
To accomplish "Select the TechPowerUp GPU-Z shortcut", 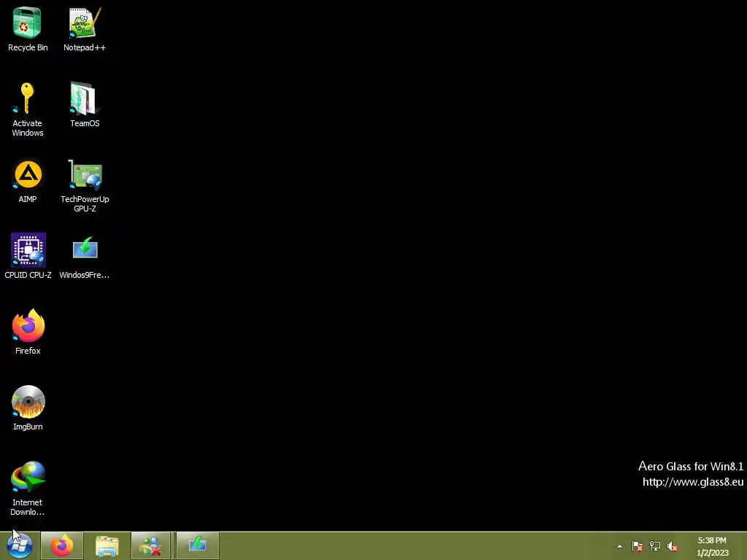I will click(x=85, y=185).
